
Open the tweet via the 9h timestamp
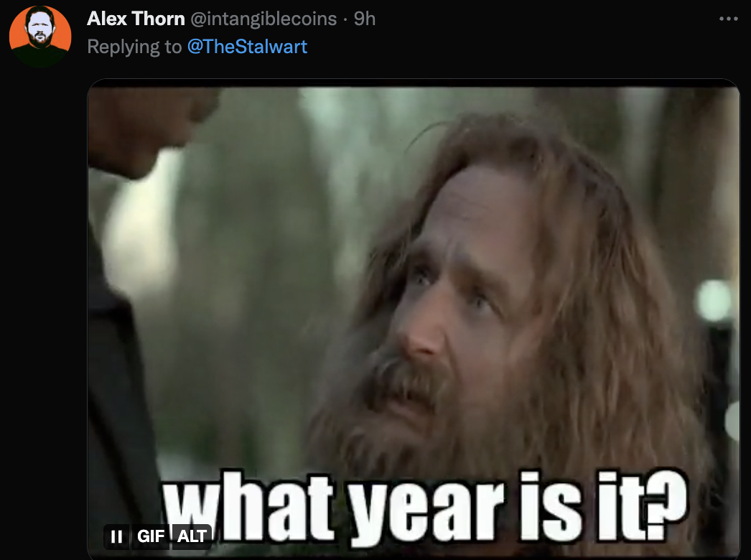365,19
